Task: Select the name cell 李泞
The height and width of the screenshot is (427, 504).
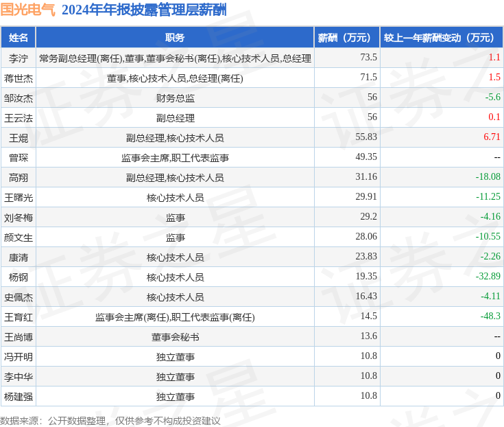Action: [19, 58]
